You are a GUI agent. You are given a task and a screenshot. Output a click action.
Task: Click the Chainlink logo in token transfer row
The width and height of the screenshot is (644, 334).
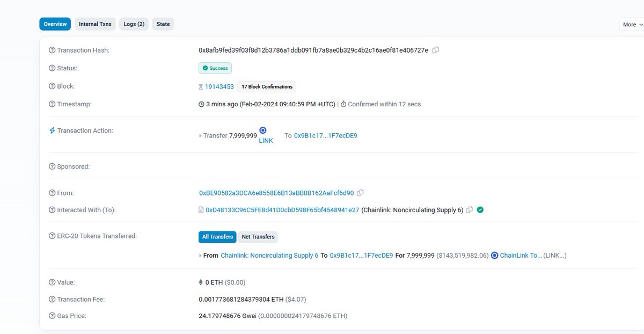coord(495,256)
